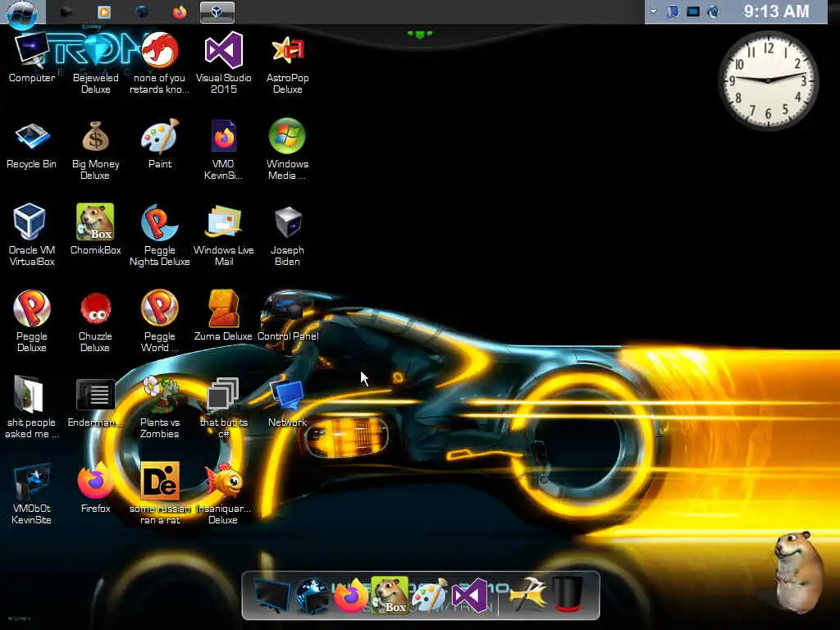The width and height of the screenshot is (840, 630).
Task: Launch Firefox from the bottom dock
Action: coord(351,596)
